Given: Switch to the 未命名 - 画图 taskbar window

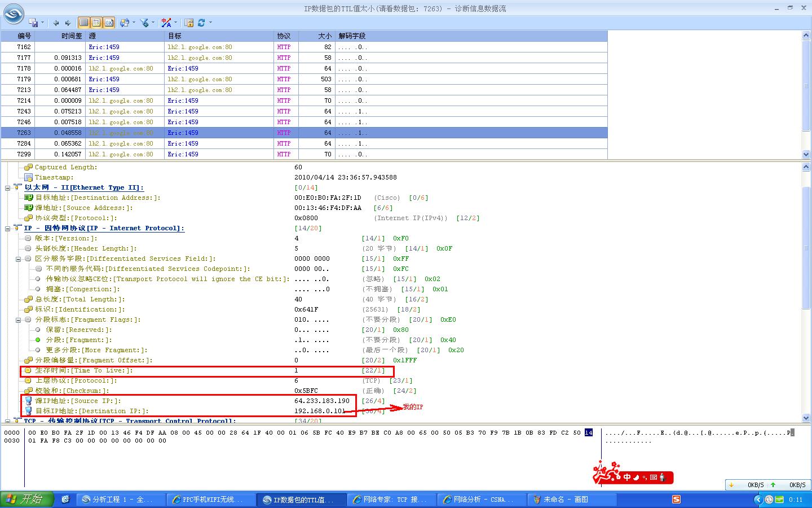Looking at the screenshot, I should [566, 500].
